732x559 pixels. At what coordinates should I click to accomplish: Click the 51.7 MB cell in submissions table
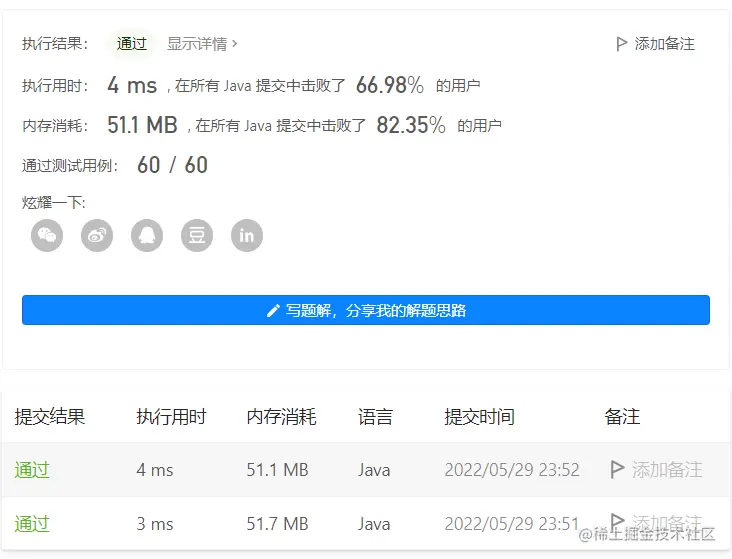click(x=277, y=524)
